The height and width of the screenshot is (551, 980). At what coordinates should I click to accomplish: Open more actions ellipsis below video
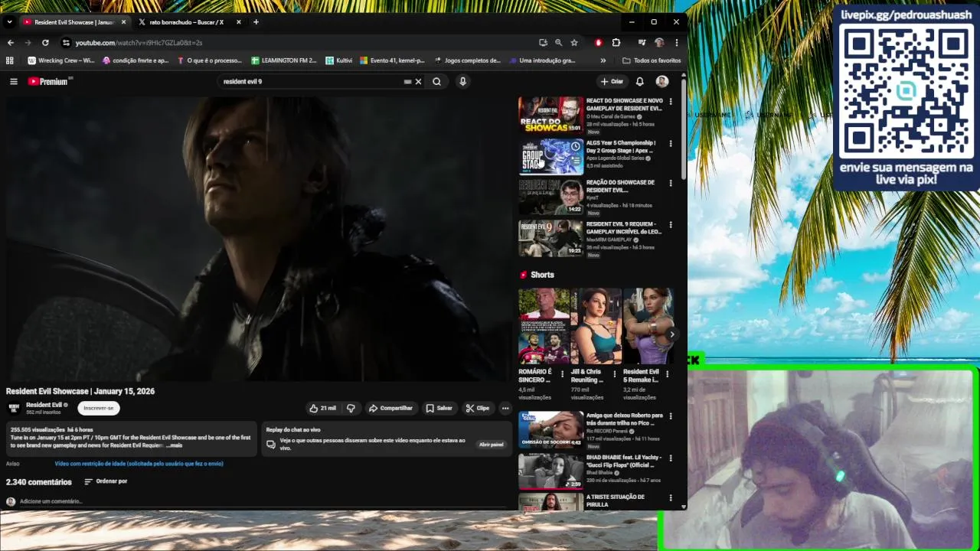click(x=505, y=408)
